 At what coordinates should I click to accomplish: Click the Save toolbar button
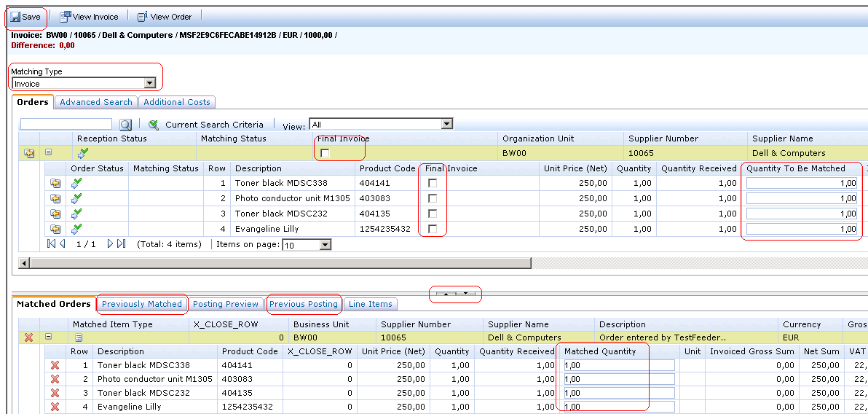point(25,17)
